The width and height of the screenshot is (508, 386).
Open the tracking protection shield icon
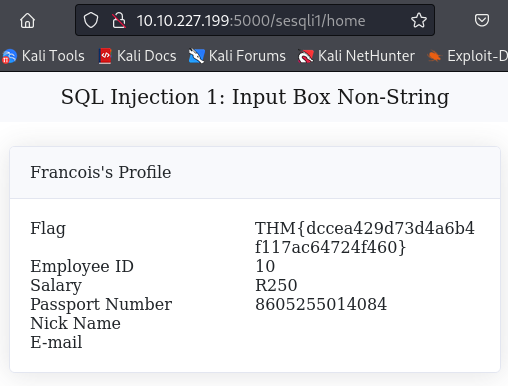click(x=91, y=20)
